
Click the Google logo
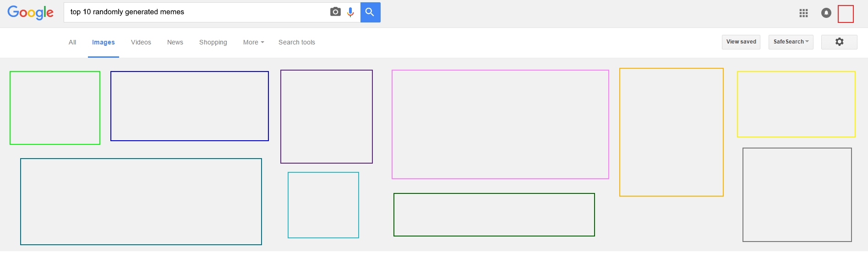30,12
